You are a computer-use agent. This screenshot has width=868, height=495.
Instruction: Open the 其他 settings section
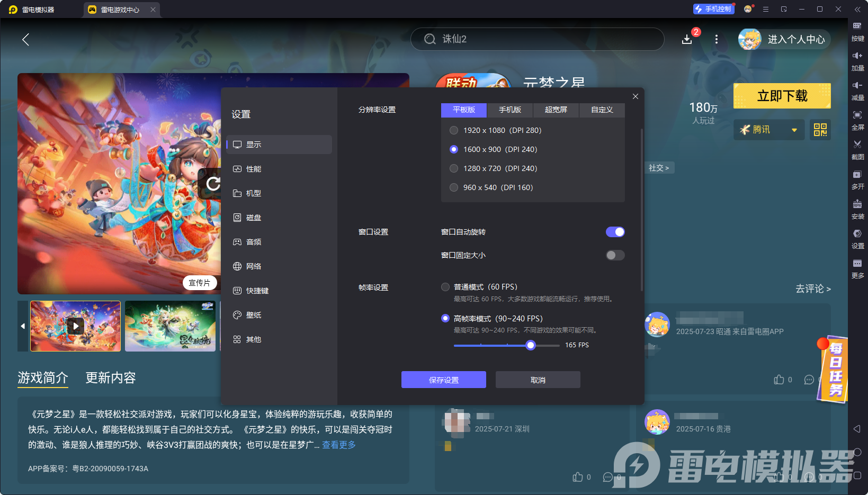click(x=279, y=339)
